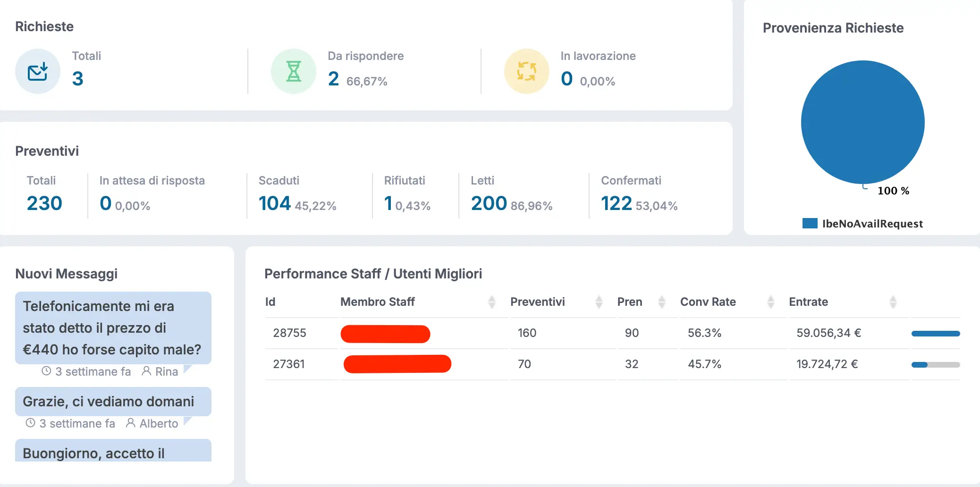Click the green hourglass Da rispondere icon

(x=294, y=71)
